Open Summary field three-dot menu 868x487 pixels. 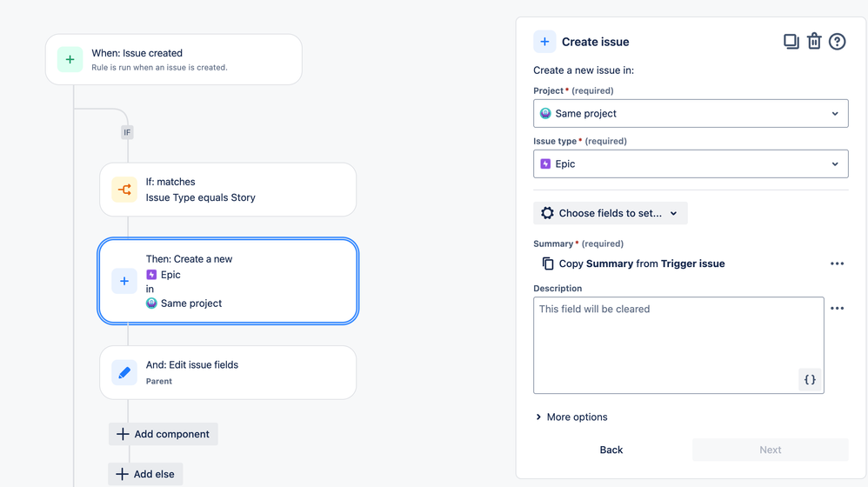pyautogui.click(x=837, y=264)
